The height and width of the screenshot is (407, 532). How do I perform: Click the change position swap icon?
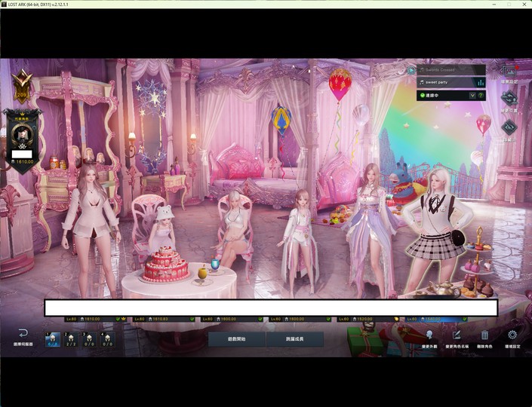point(509,99)
